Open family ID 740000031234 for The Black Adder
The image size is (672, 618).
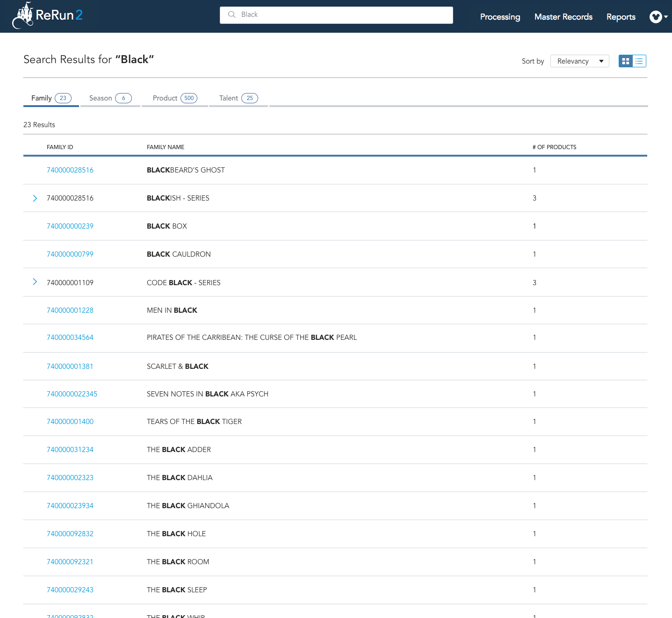point(70,450)
